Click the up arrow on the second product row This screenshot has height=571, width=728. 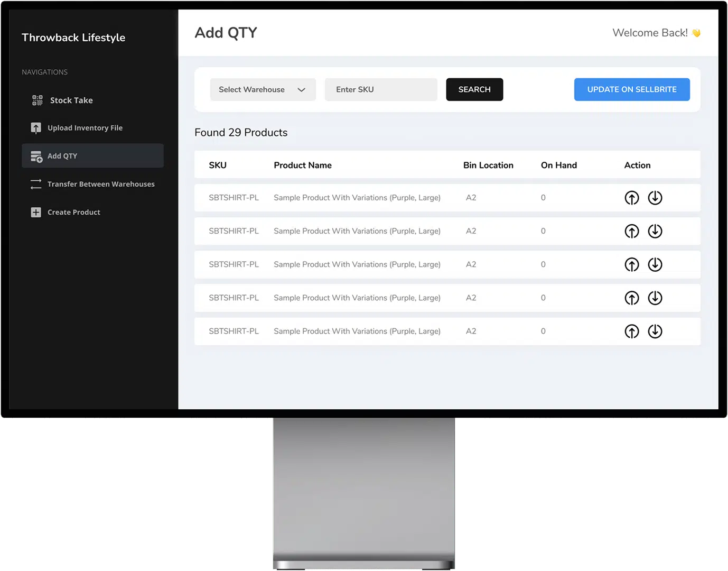[x=632, y=231]
